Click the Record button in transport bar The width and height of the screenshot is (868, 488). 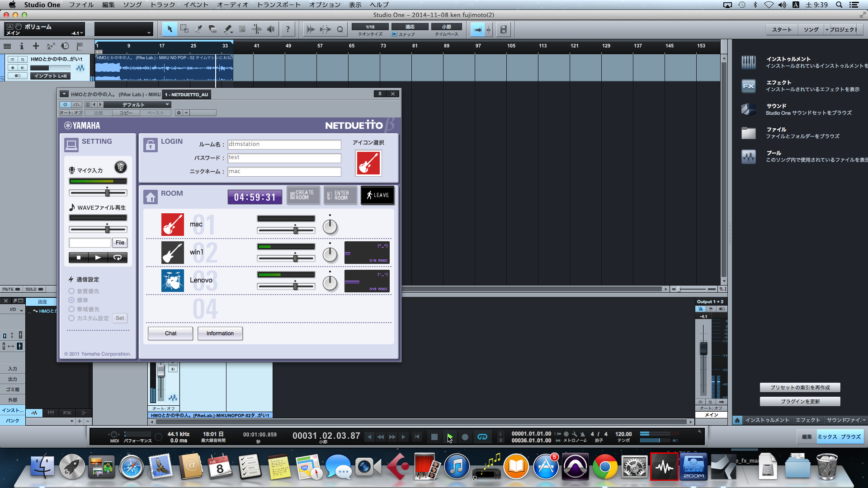(465, 437)
